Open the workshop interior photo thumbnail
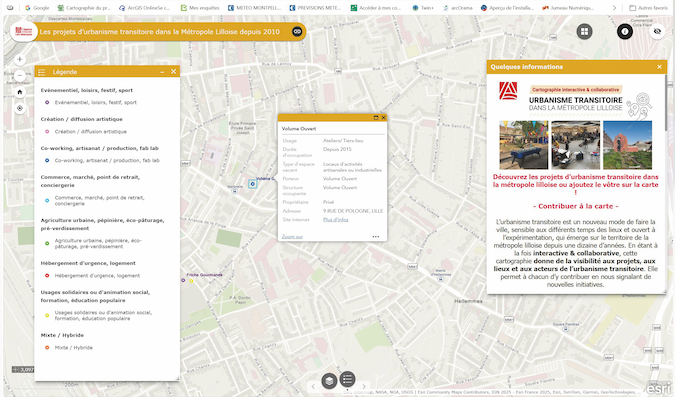675x397 pixels. (x=576, y=145)
